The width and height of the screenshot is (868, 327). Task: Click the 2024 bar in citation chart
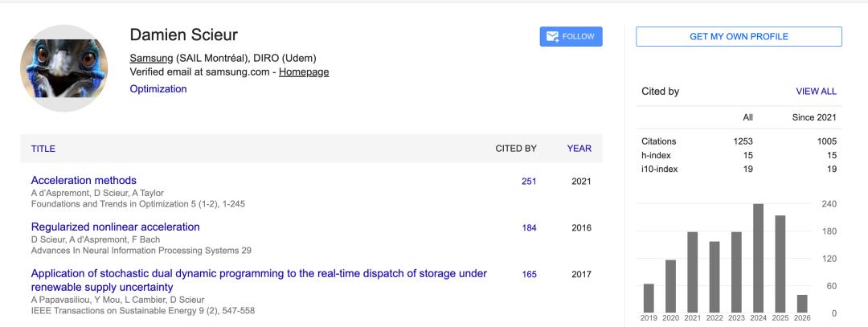click(x=758, y=258)
